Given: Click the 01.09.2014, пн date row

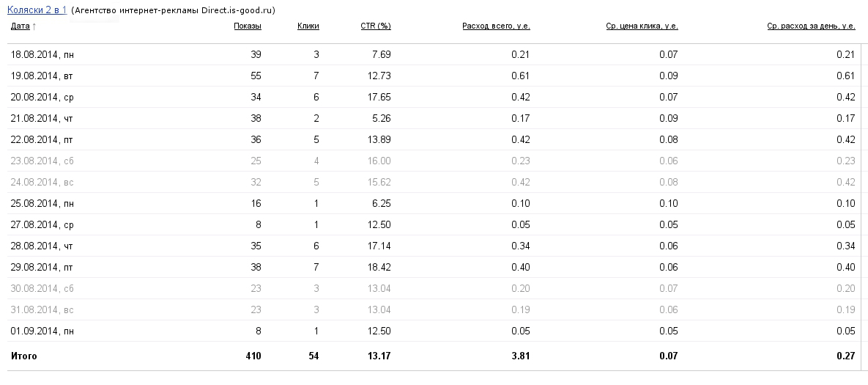Looking at the screenshot, I should coord(42,331).
